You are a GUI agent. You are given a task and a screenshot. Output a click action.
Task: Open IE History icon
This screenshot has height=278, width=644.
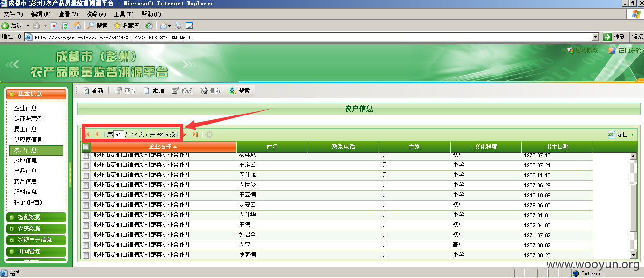pos(149,26)
